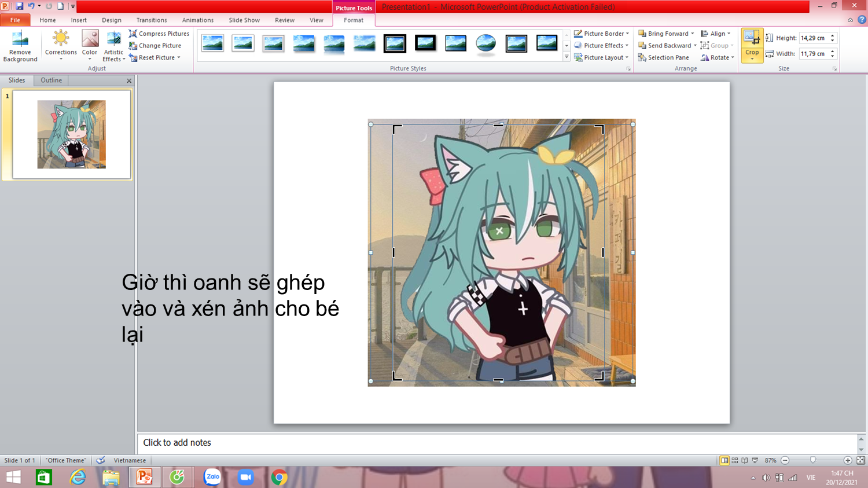The image size is (868, 488).
Task: Decrease picture Width with stepper
Action: (833, 57)
